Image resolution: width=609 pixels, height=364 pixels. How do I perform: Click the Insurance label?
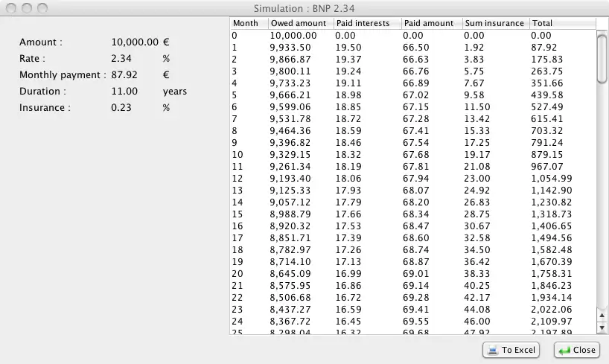[45, 108]
